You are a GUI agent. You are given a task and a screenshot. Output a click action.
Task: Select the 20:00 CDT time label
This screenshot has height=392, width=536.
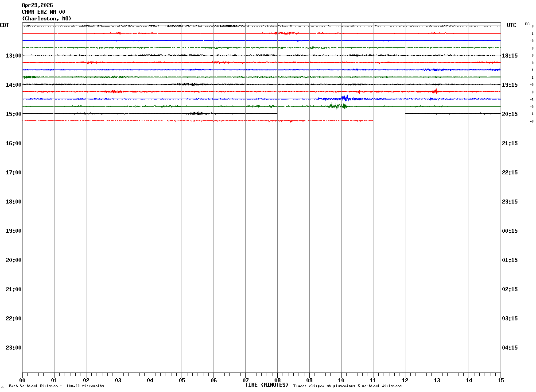[x=14, y=260]
